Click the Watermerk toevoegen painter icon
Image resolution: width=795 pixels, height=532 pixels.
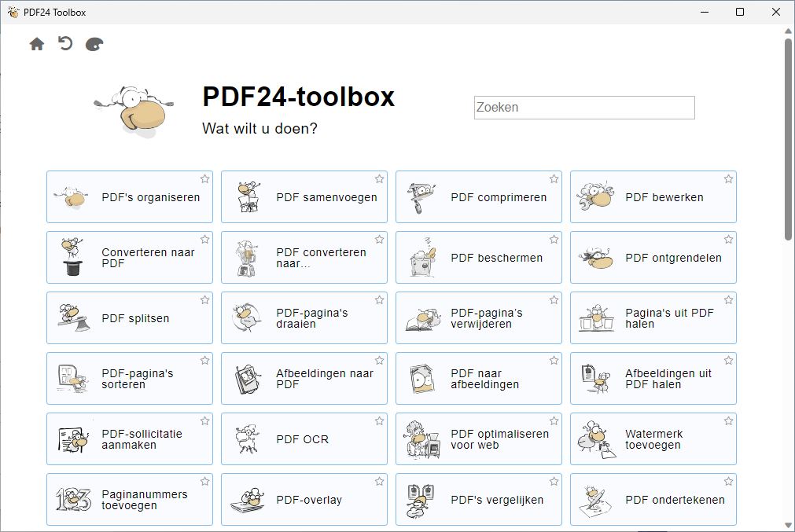(596, 439)
